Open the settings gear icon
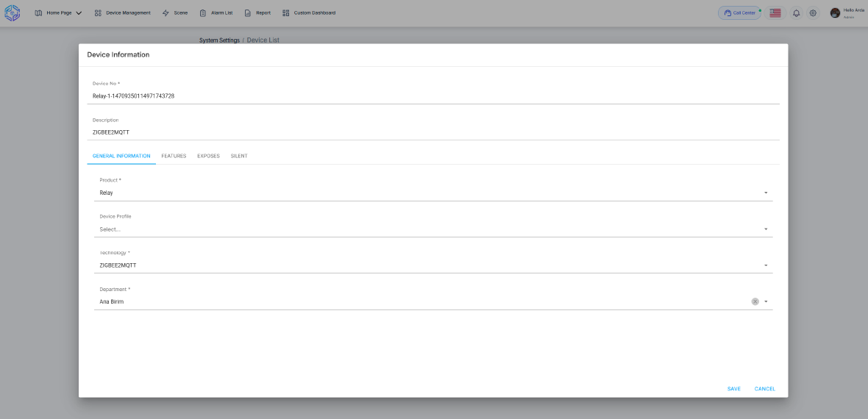Screen dimensions: 868x419 tap(813, 13)
